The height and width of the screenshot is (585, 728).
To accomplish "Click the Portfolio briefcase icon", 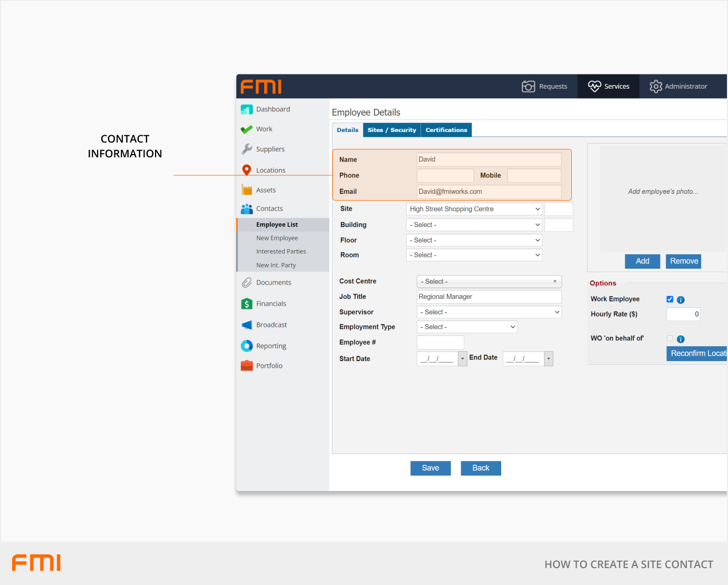I will click(246, 365).
